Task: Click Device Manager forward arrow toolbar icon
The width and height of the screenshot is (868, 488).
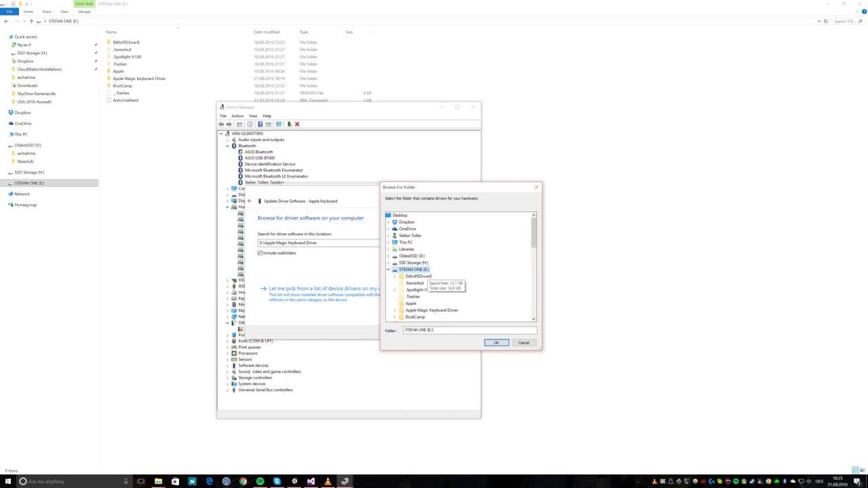Action: click(229, 124)
